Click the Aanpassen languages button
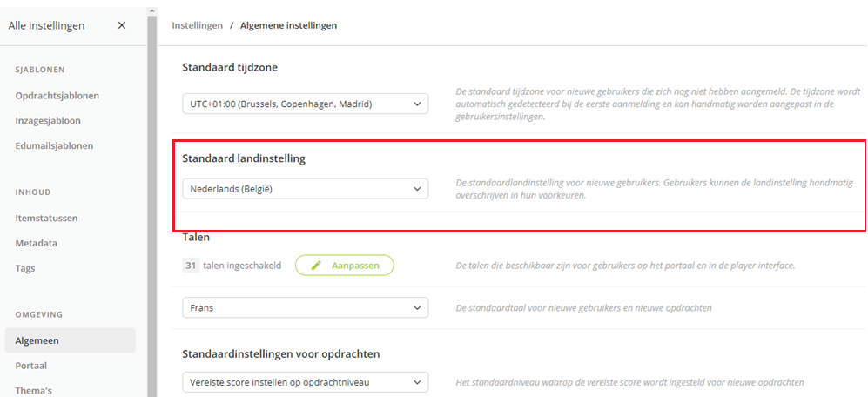The width and height of the screenshot is (868, 397). (344, 266)
